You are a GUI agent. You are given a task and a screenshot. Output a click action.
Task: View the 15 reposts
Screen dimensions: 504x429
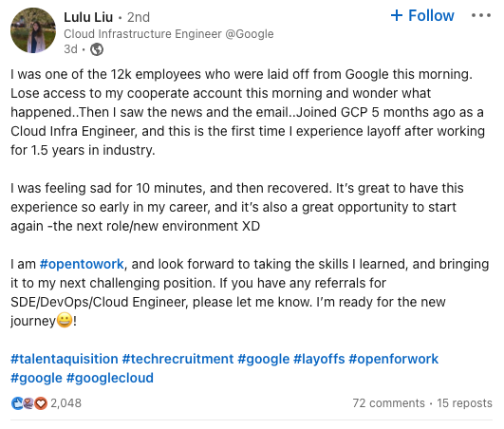click(464, 403)
